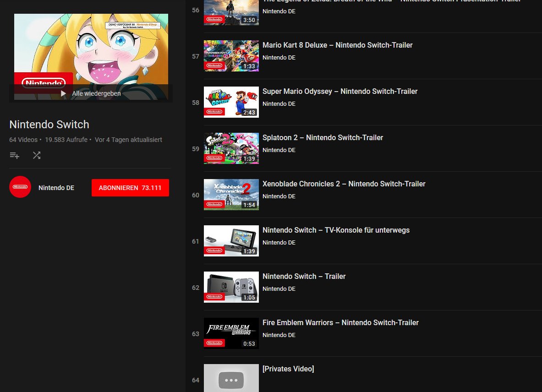Open Nintendo DE channel under Splatoon 2
This screenshot has height=392, width=542.
(279, 150)
